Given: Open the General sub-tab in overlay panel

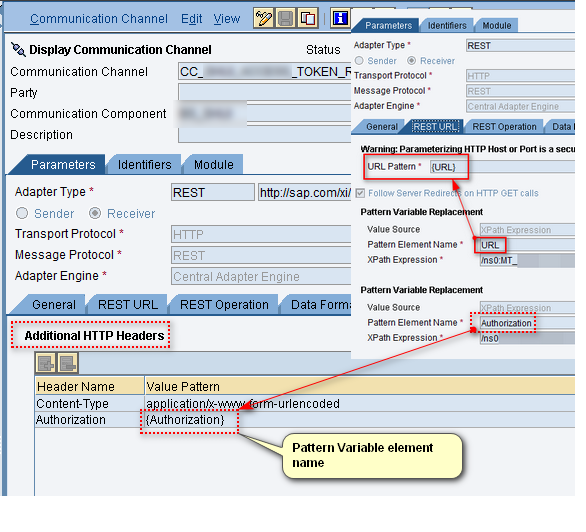Looking at the screenshot, I should click(382, 127).
